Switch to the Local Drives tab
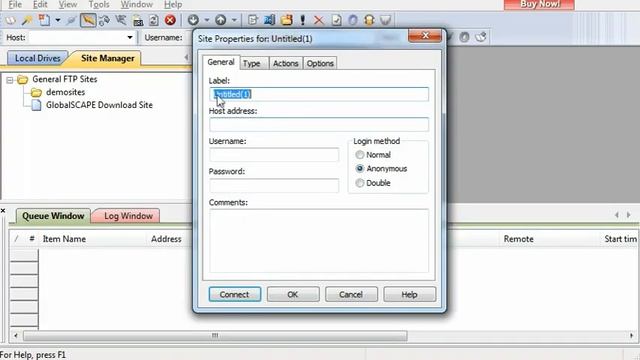 pos(38,58)
